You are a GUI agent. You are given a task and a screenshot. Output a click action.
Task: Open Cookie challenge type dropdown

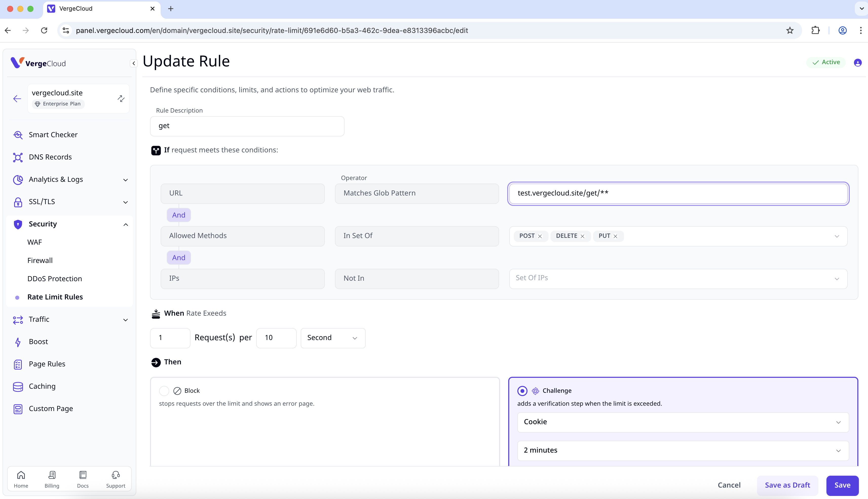click(683, 422)
